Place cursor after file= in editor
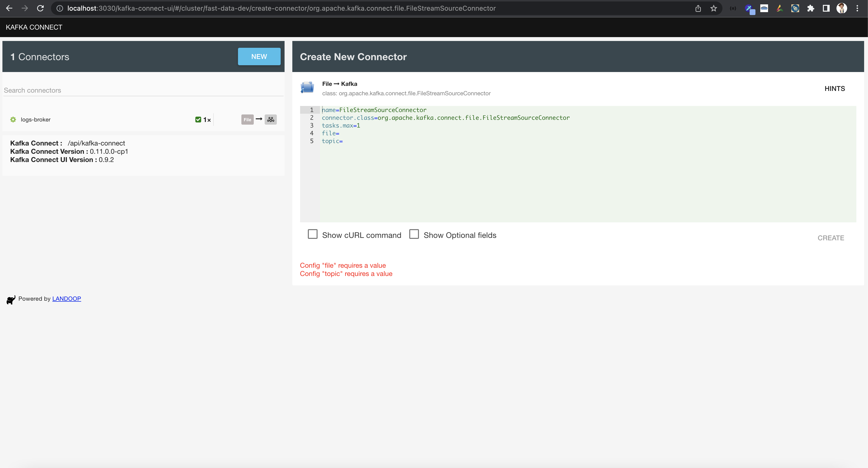Image resolution: width=868 pixels, height=468 pixels. coord(340,133)
